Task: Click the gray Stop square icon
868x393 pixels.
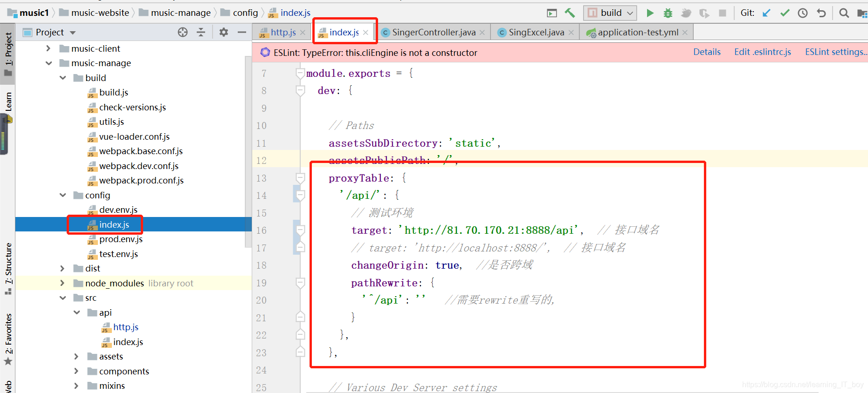Action: point(723,13)
